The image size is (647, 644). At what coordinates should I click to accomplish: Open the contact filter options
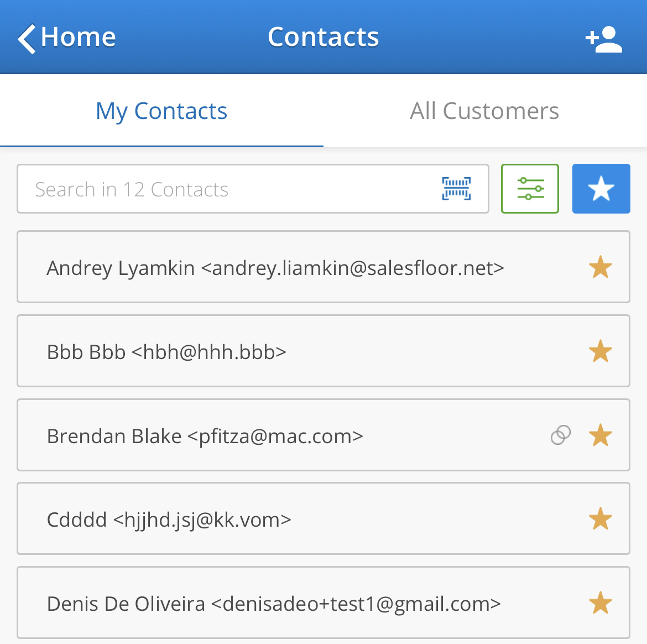tap(530, 189)
